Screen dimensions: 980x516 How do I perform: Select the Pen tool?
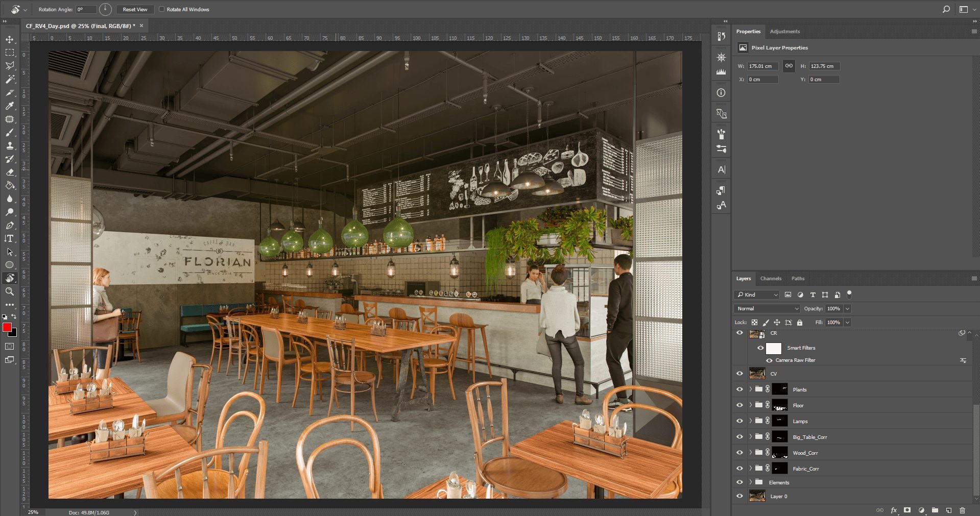10,225
